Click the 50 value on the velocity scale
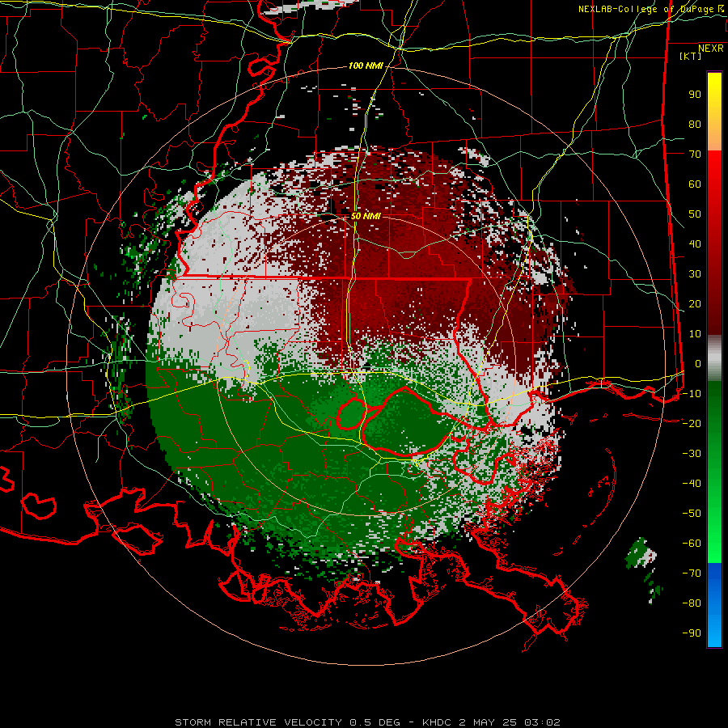 [695, 214]
